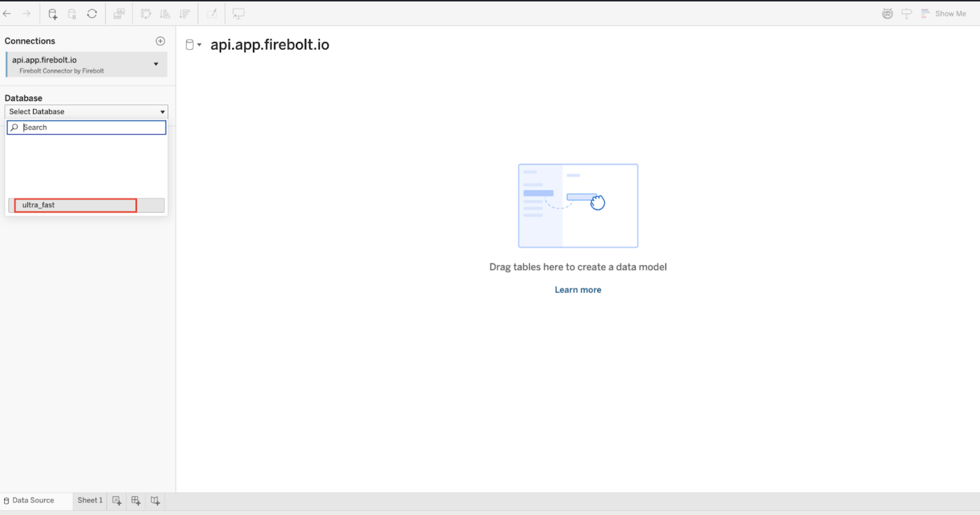This screenshot has height=515, width=980.
Task: Click the New Dashboard icon
Action: point(136,501)
